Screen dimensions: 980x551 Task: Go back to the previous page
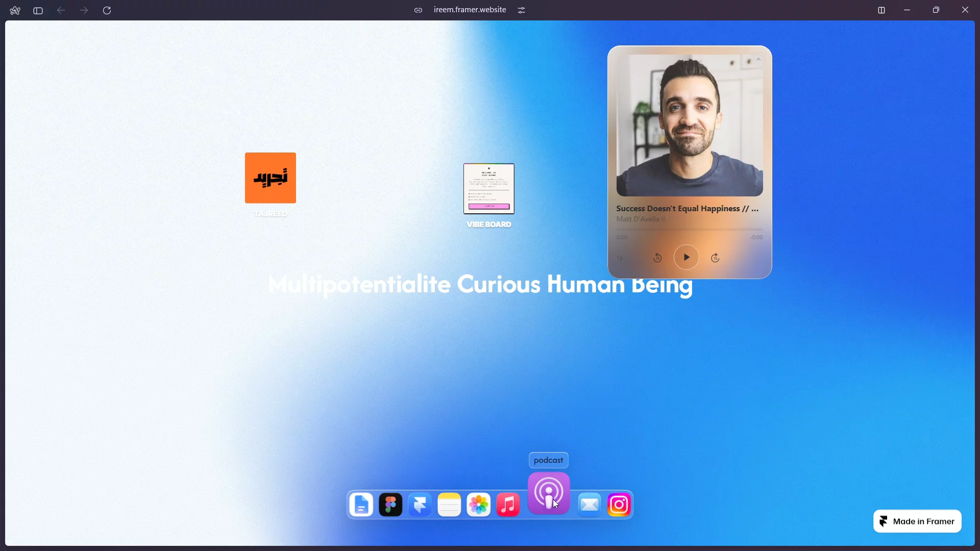coord(61,10)
